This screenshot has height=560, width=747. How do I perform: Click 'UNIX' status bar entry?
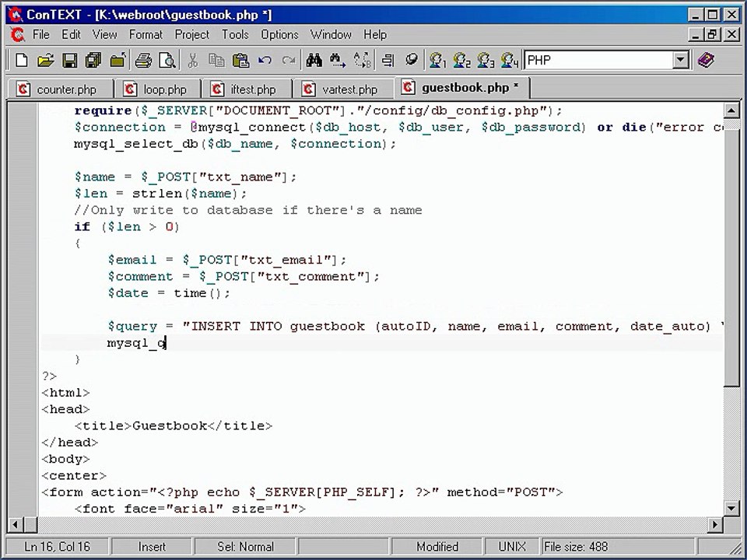coord(512,547)
